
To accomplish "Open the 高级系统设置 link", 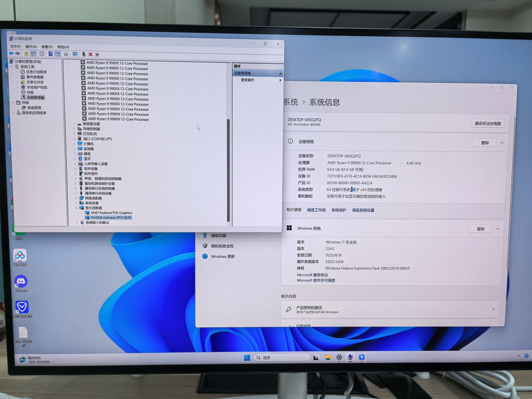I will [363, 210].
